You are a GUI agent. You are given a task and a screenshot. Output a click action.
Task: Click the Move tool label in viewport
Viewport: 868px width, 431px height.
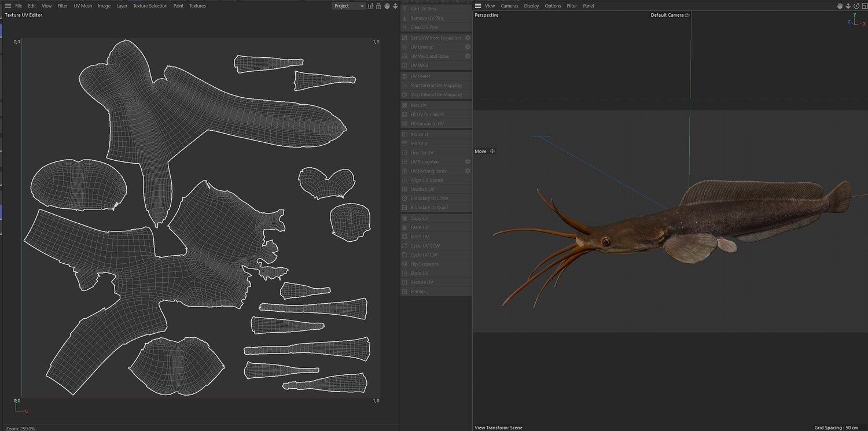click(x=480, y=152)
